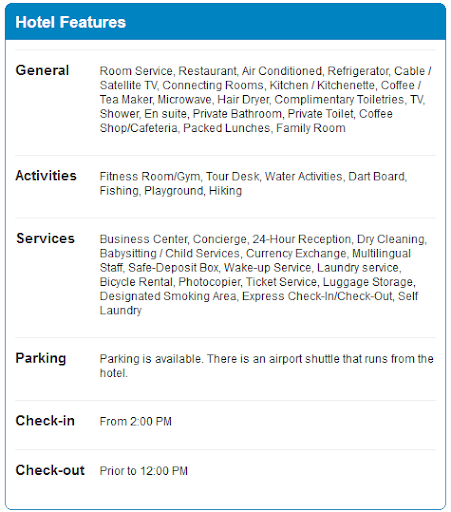Click the Business Center text
This screenshot has height=512, width=451.
[144, 239]
